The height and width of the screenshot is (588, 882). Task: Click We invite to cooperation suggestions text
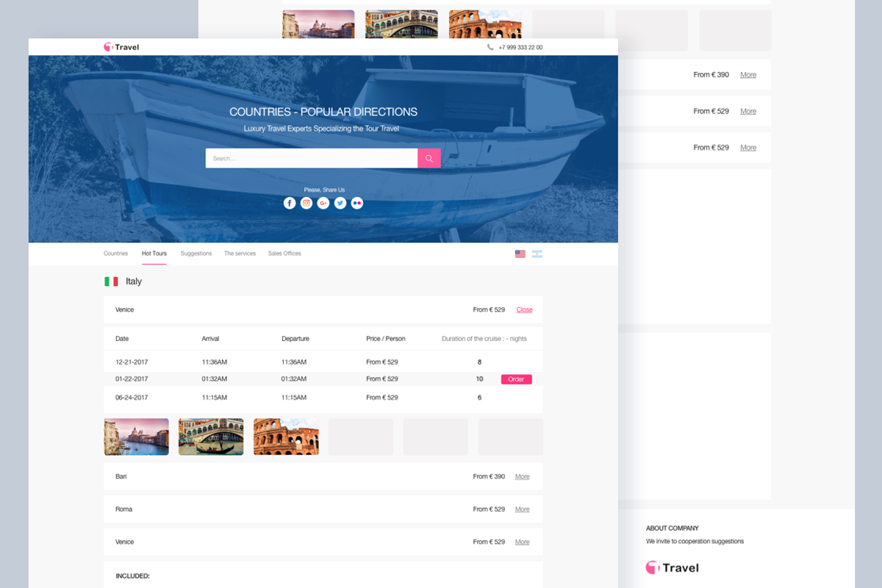tap(695, 542)
